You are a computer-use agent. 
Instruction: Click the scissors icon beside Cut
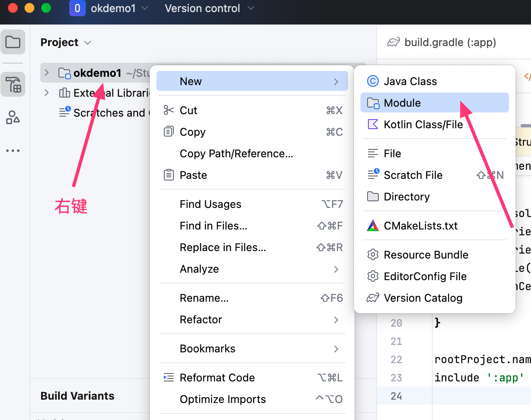tap(168, 110)
